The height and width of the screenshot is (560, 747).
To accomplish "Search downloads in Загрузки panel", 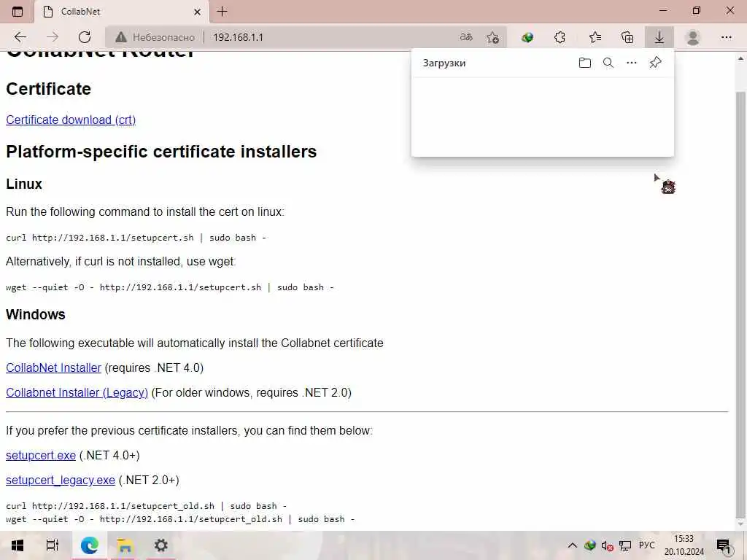I will [x=608, y=63].
